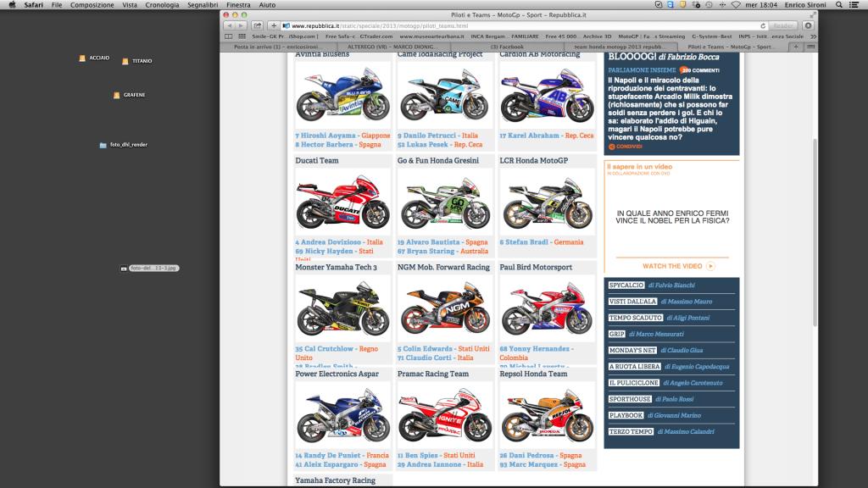Open the FAMILIARE bookmarks folder
The width and height of the screenshot is (868, 488).
pyautogui.click(x=525, y=36)
